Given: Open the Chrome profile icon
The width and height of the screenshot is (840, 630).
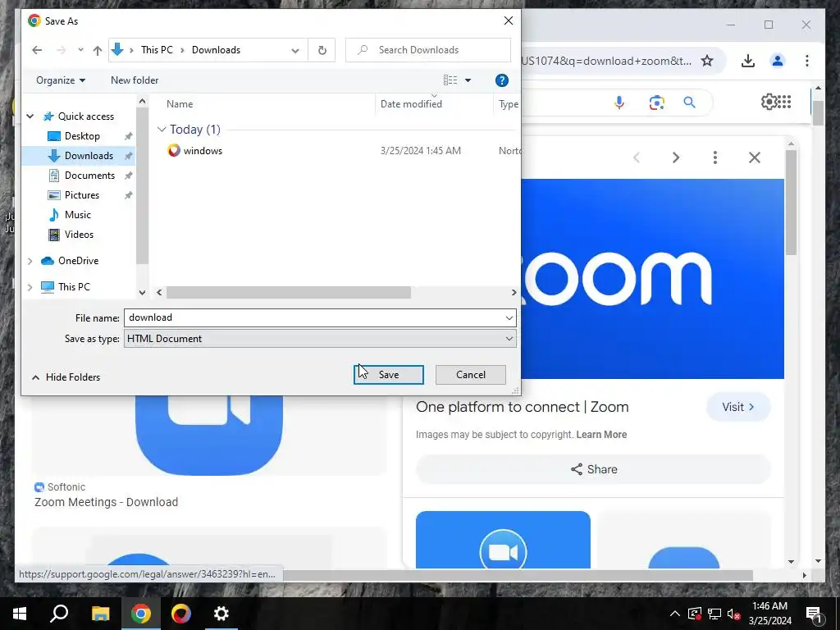Looking at the screenshot, I should (x=778, y=61).
